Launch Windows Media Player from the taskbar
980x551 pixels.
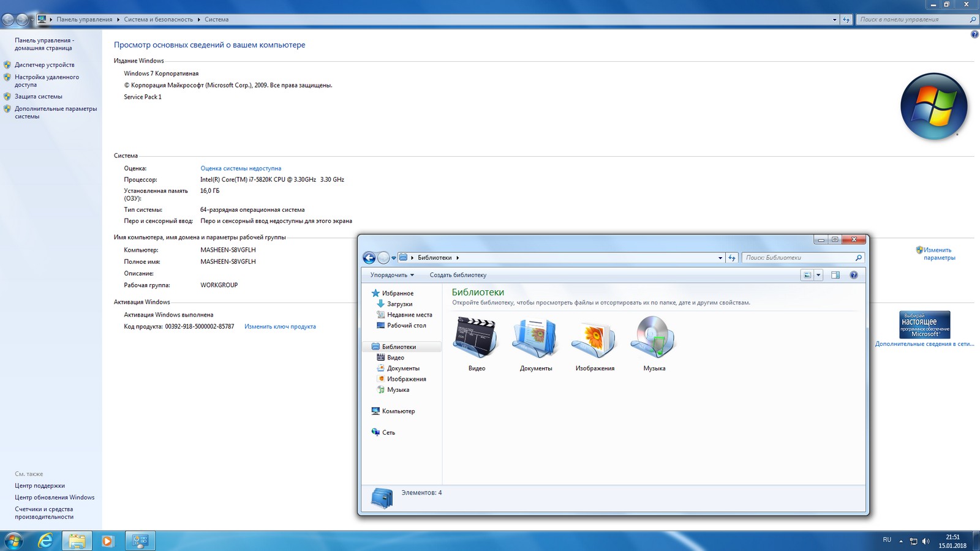[107, 541]
